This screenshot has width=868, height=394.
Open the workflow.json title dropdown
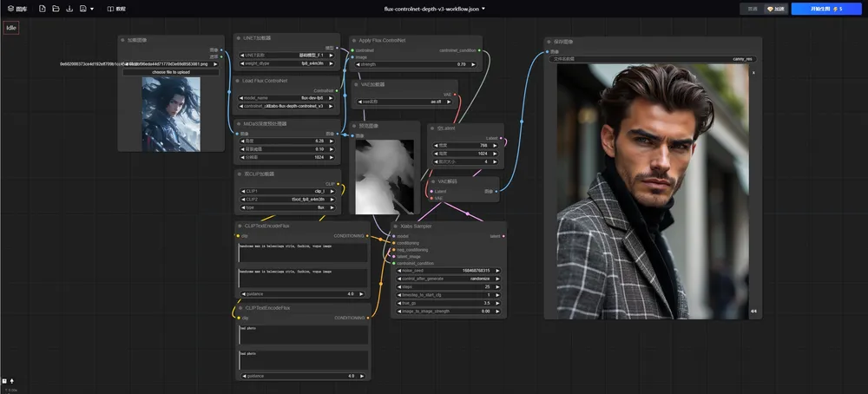tap(435, 9)
